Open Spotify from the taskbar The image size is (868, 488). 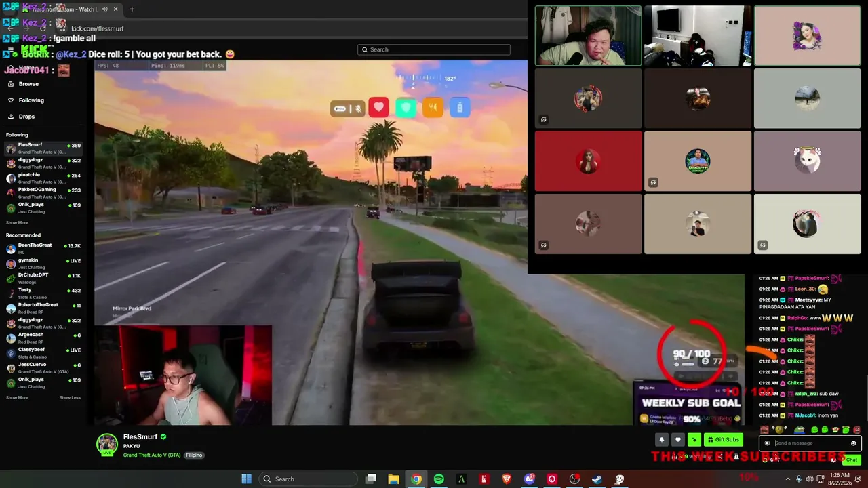point(439,479)
